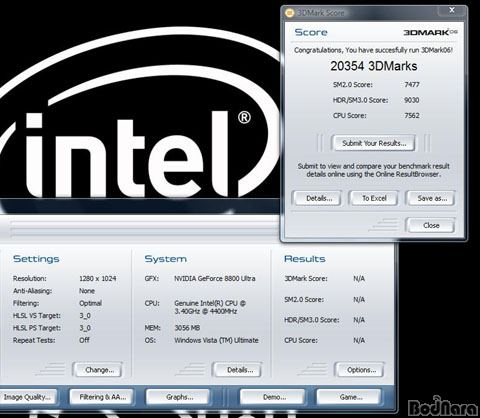Click the Intel logo registered trademark symbol

pos(244,118)
